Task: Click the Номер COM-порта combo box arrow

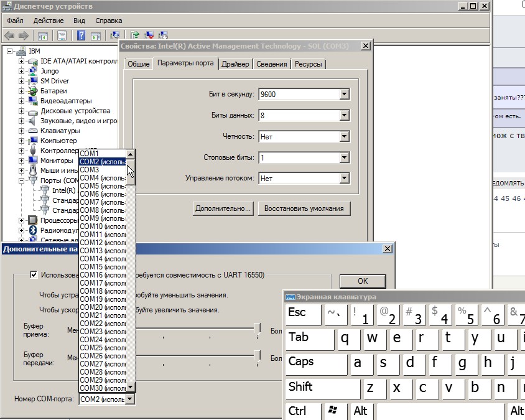Action: point(130,399)
